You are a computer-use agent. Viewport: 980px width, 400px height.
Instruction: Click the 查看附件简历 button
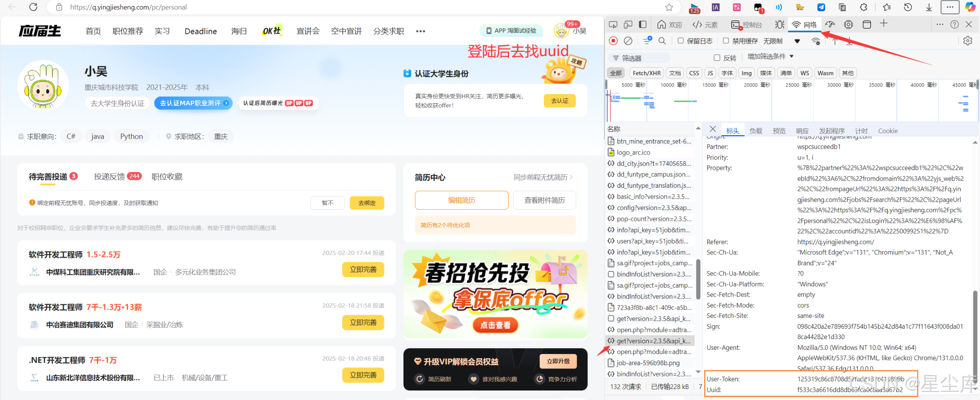544,200
